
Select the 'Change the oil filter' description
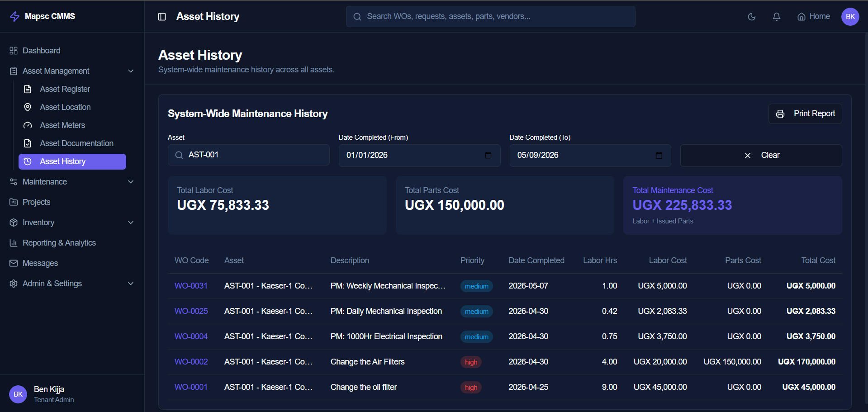click(x=364, y=387)
